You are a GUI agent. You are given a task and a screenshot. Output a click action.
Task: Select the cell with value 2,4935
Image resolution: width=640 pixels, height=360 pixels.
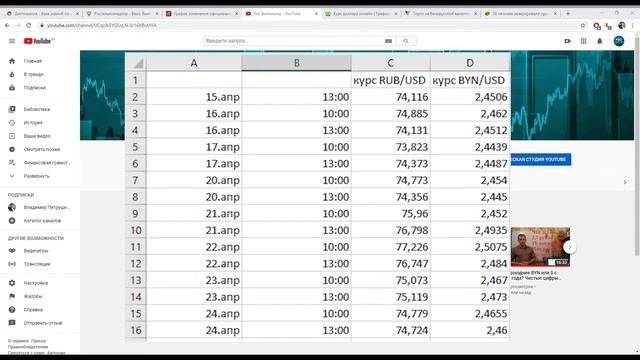pos(470,230)
